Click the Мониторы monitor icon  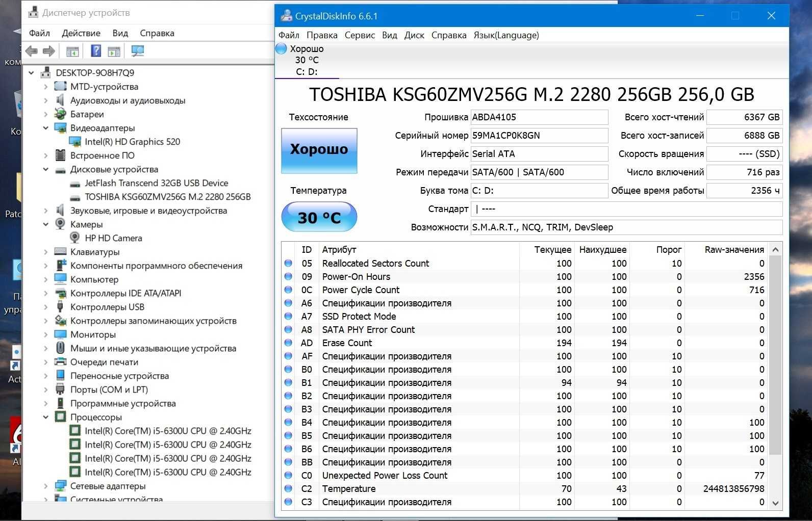coord(60,334)
